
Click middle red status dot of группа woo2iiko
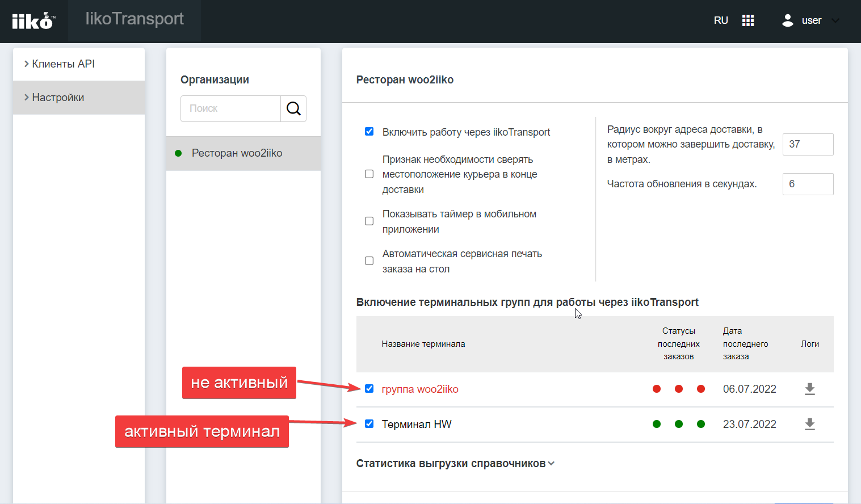pyautogui.click(x=679, y=389)
